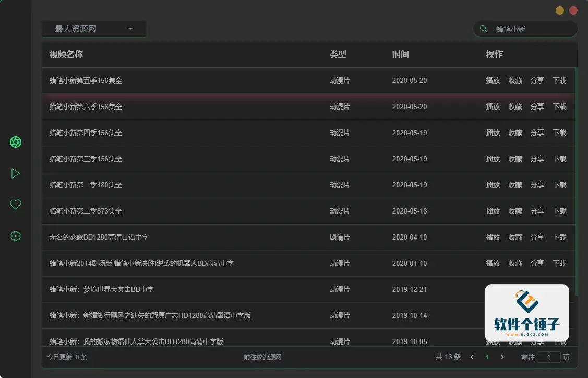收藏 蜡笔小新第六季156集全
Viewport: 588px width, 378px height.
point(514,107)
